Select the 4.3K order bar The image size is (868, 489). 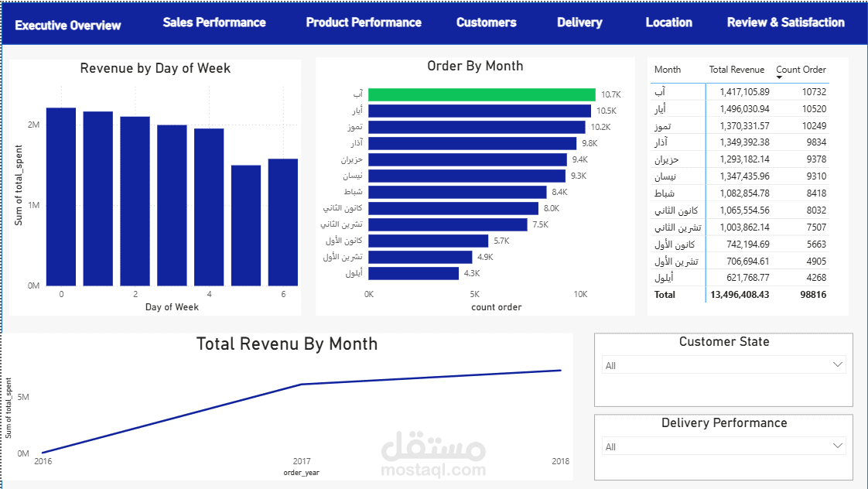[x=414, y=273]
